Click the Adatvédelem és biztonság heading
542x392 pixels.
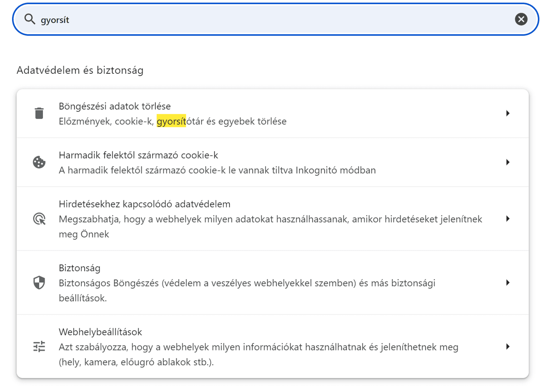[x=80, y=70]
